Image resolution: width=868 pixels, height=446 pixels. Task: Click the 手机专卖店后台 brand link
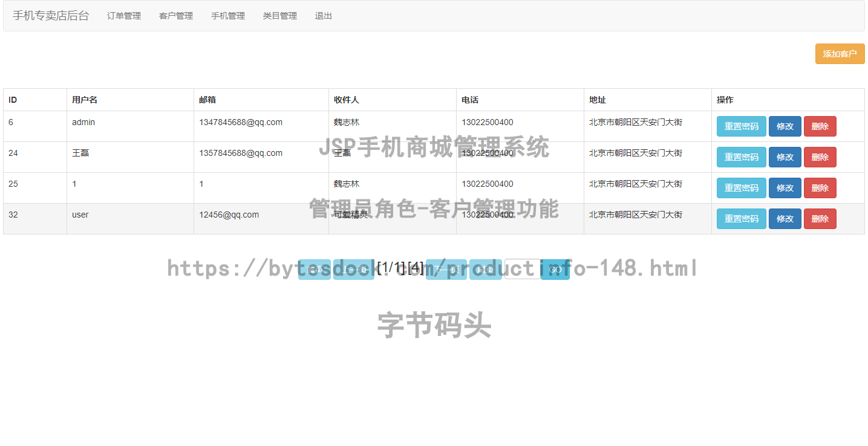pyautogui.click(x=51, y=16)
